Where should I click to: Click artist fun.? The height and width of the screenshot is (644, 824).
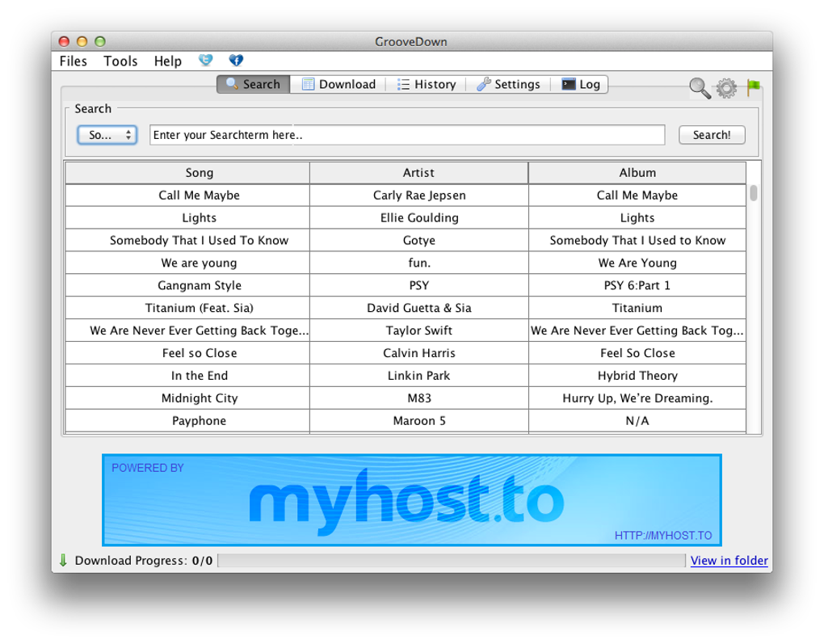click(x=418, y=263)
